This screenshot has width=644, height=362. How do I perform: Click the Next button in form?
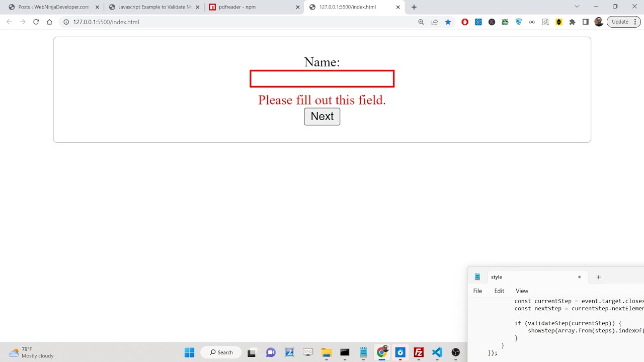click(322, 117)
